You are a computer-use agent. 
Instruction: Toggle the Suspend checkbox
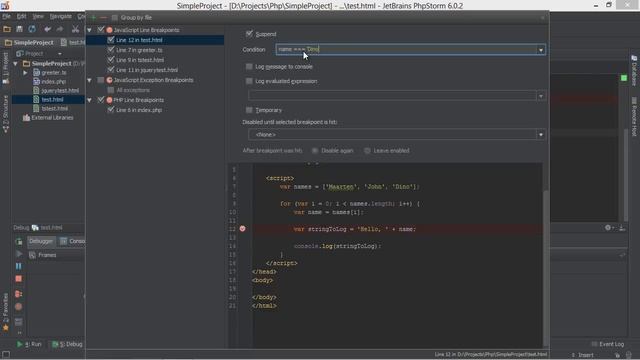coord(249,33)
